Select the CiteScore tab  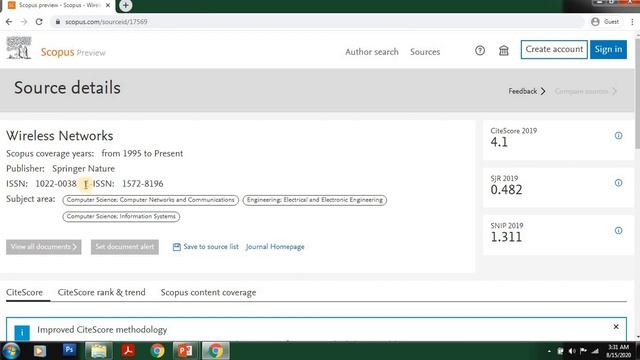pos(24,292)
